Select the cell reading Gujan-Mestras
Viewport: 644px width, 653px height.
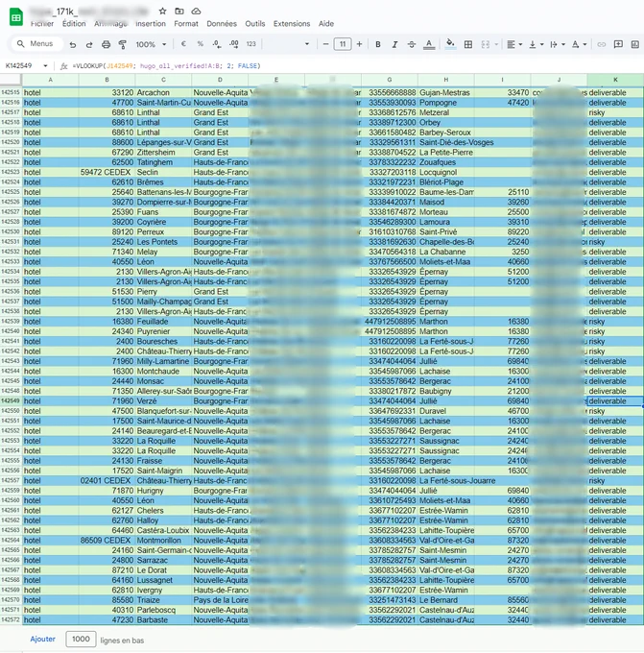pos(446,92)
